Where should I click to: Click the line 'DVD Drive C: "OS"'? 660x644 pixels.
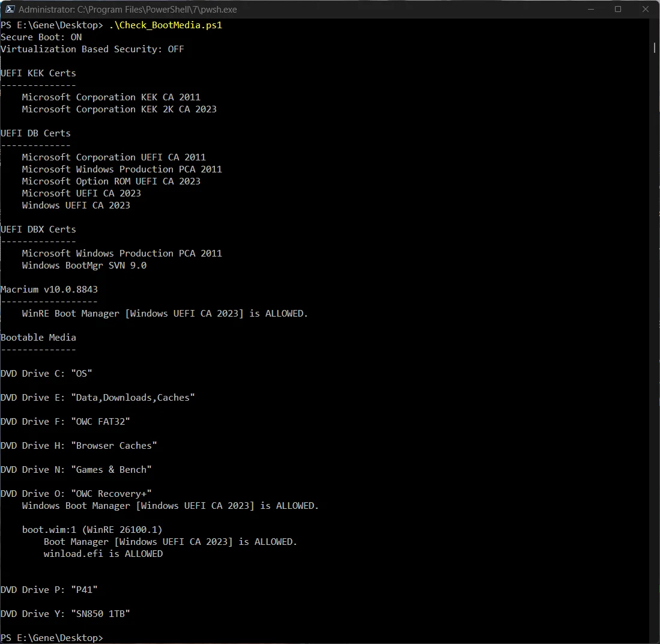coord(46,374)
